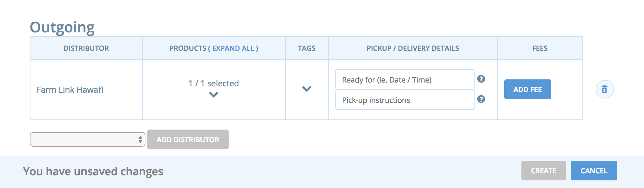This screenshot has width=644, height=188.
Task: Click the 1 / 1 selected products label
Action: [213, 83]
